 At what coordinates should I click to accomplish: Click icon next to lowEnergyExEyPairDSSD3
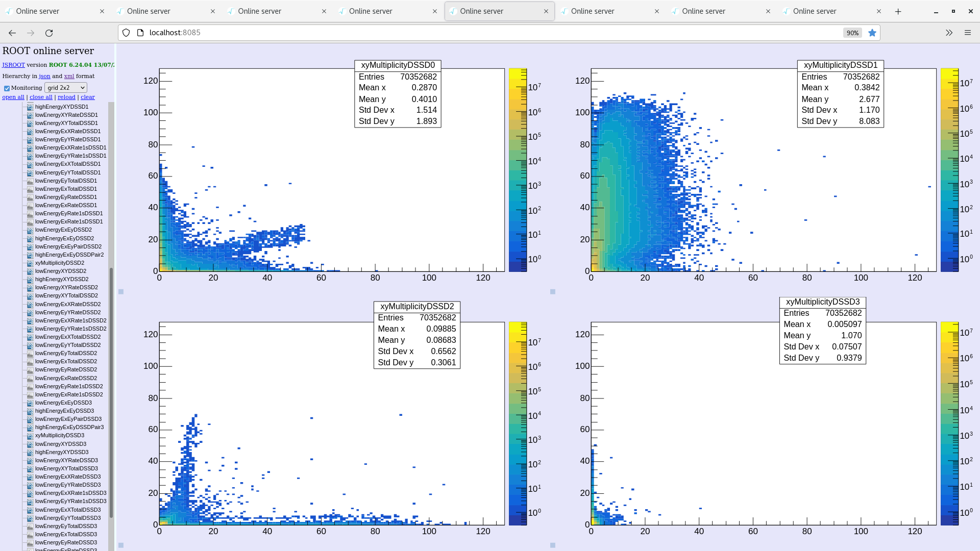point(30,419)
